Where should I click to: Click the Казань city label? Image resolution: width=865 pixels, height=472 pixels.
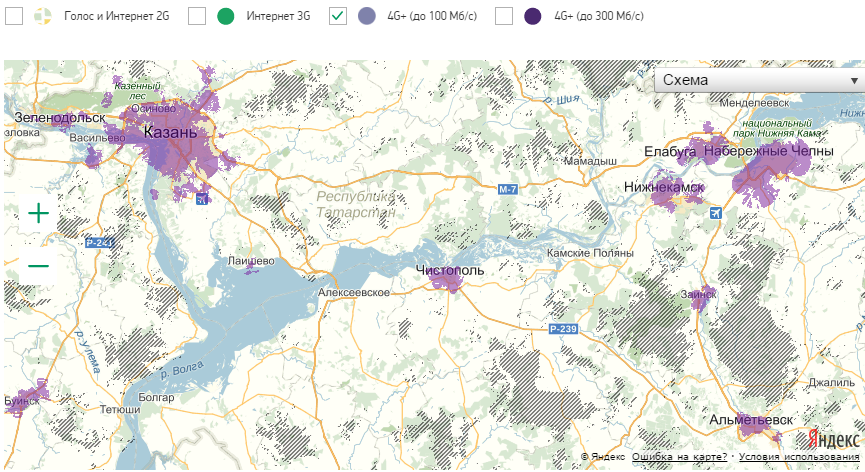pos(170,132)
